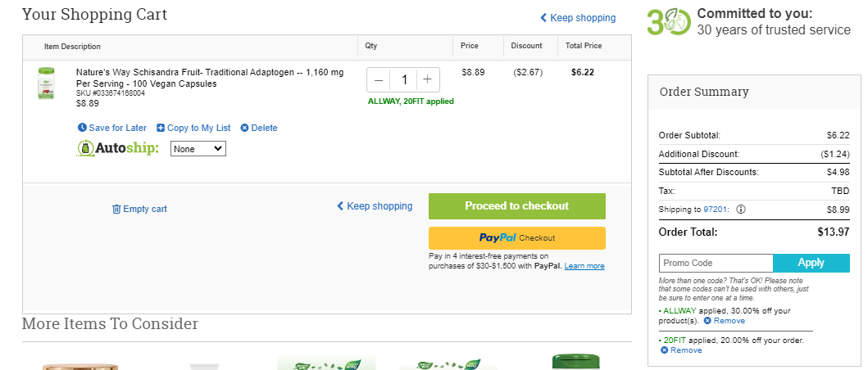Screen dimensions: 868x370
Task: Click the minus quantity button
Action: (x=379, y=80)
